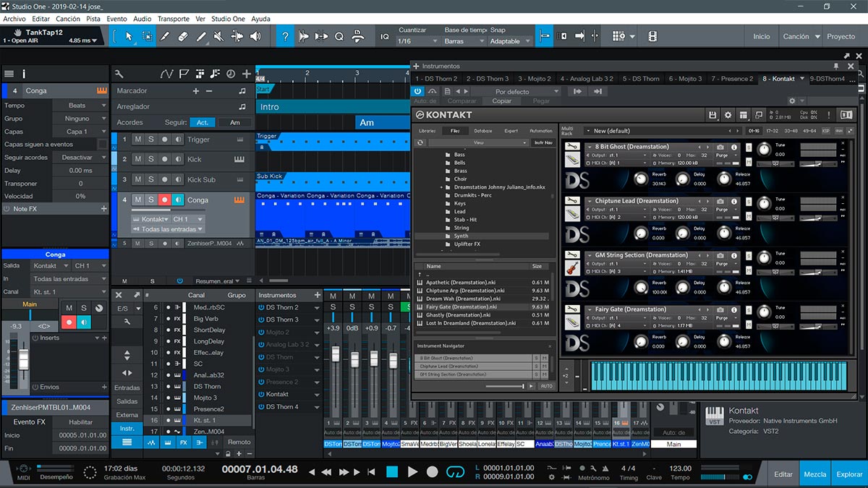
Task: Click the Copiar button in plugin header
Action: click(x=502, y=101)
